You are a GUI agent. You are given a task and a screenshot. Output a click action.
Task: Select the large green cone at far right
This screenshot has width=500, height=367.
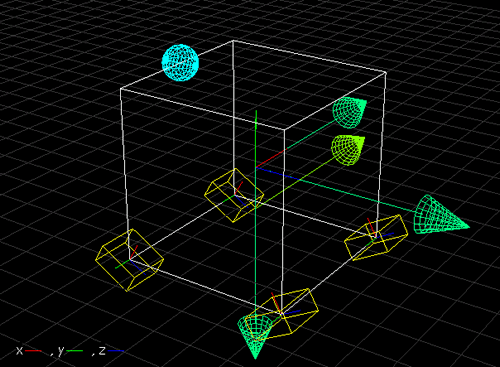(x=441, y=214)
